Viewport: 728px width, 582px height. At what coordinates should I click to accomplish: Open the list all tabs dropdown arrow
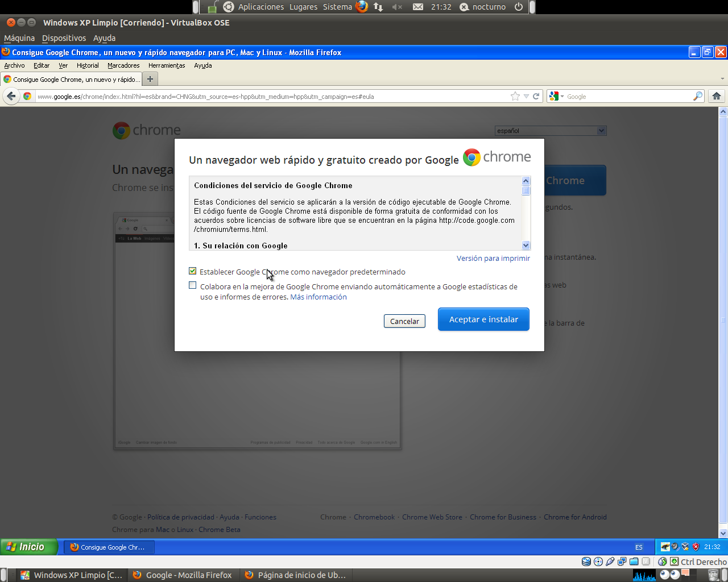coord(723,79)
